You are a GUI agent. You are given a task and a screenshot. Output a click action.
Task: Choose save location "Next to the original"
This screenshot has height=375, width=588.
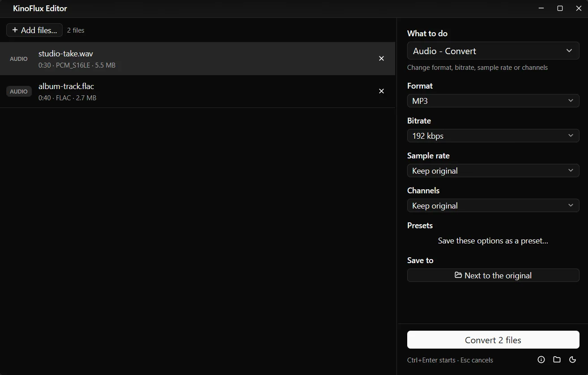pyautogui.click(x=493, y=275)
